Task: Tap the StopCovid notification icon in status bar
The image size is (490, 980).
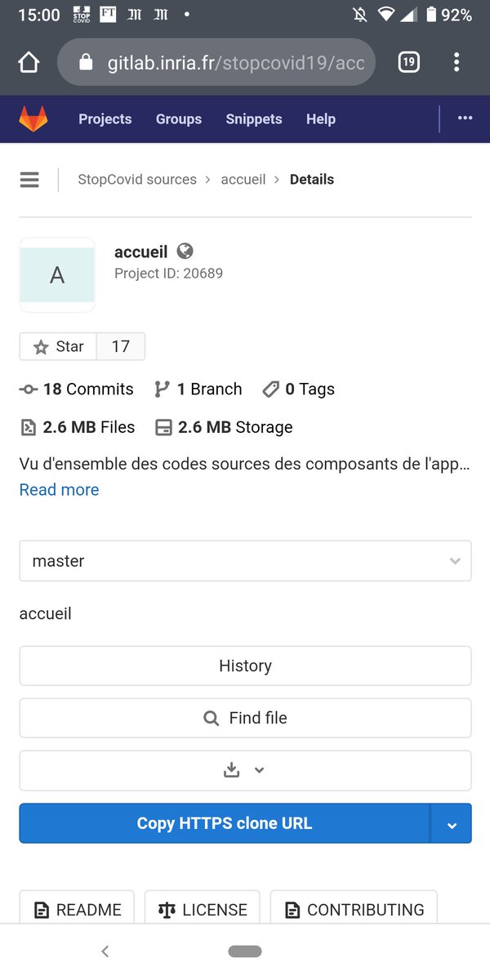Action: [81, 15]
